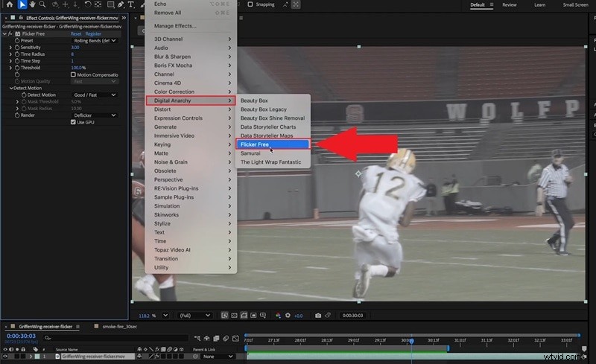This screenshot has height=364, width=596.
Task: Click the graph editor icon in timeline
Action: coord(235,338)
